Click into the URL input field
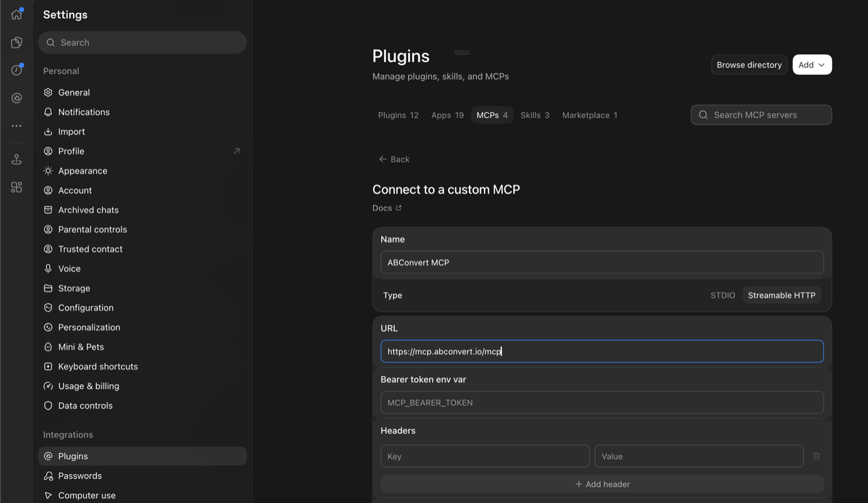 click(602, 351)
